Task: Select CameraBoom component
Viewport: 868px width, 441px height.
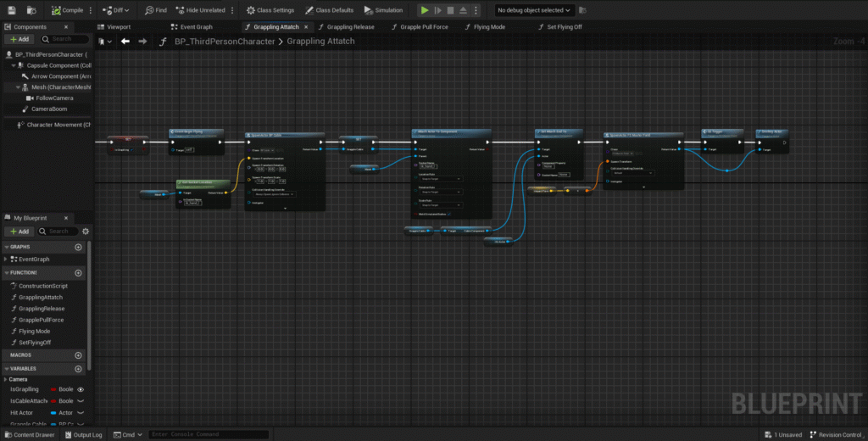Action: click(44, 109)
